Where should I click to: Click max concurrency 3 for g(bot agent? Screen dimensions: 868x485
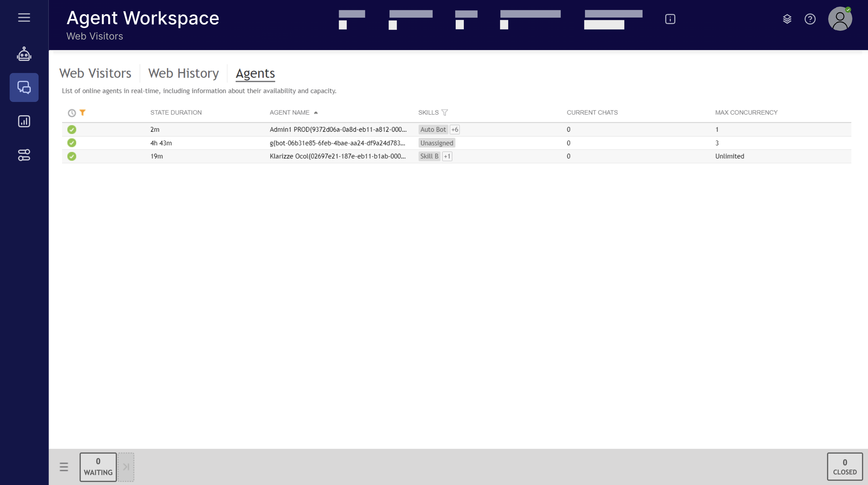717,143
